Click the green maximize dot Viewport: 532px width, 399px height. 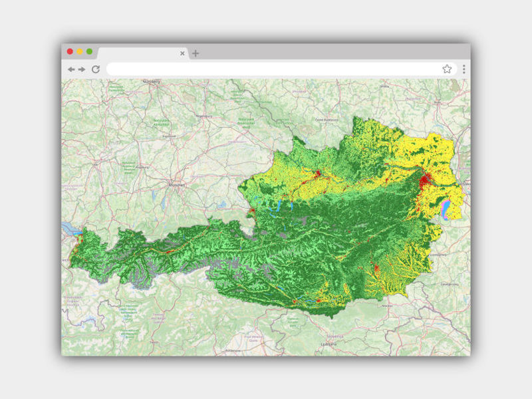pos(89,52)
